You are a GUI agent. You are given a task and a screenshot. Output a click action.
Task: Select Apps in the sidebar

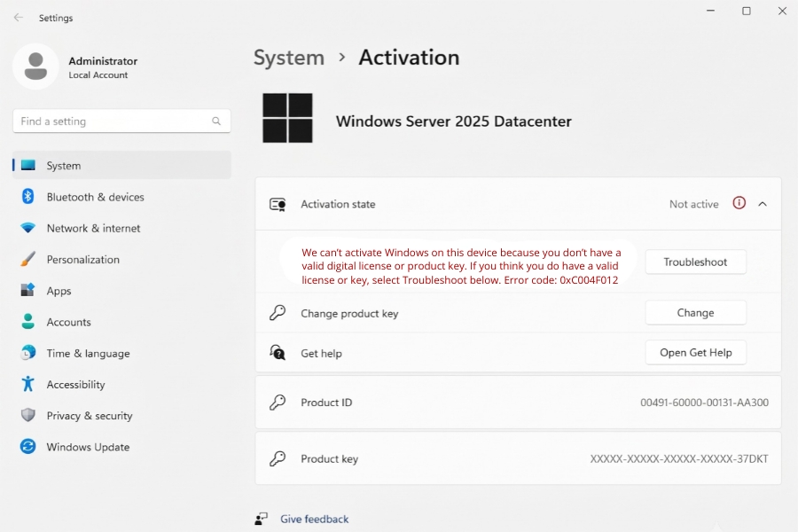click(121, 290)
